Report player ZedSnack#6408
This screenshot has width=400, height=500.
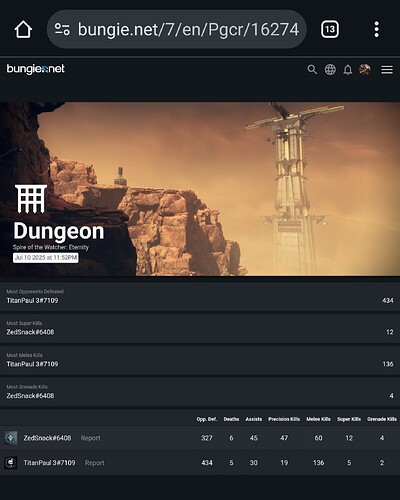coord(90,438)
